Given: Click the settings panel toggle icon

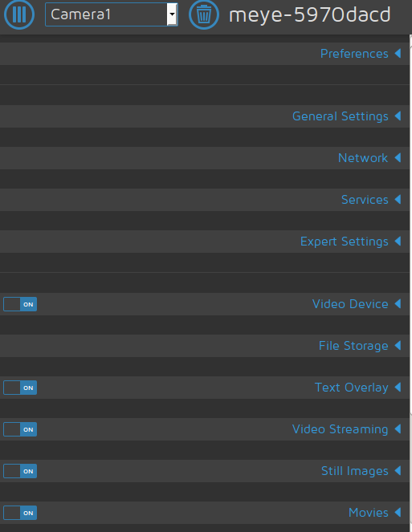Looking at the screenshot, I should coord(19,14).
